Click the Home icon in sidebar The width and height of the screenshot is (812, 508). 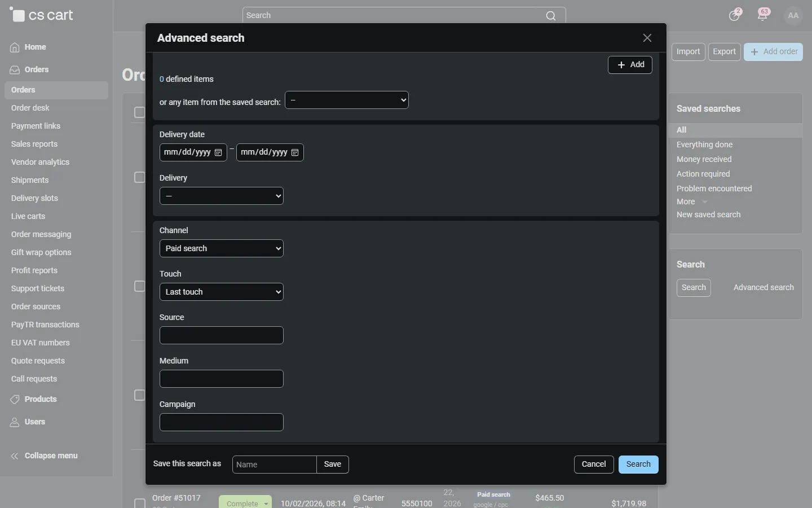(x=15, y=47)
